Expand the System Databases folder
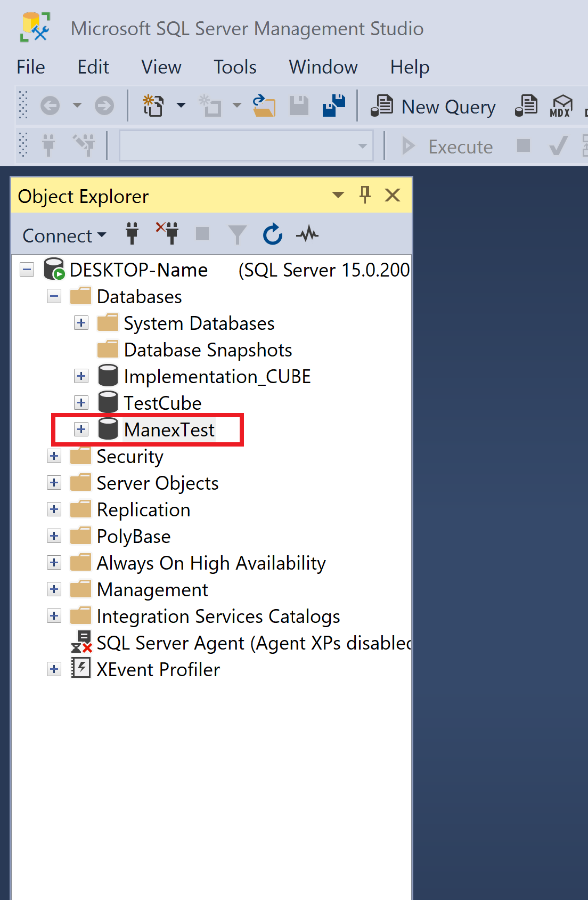This screenshot has width=588, height=900. pyautogui.click(x=81, y=323)
